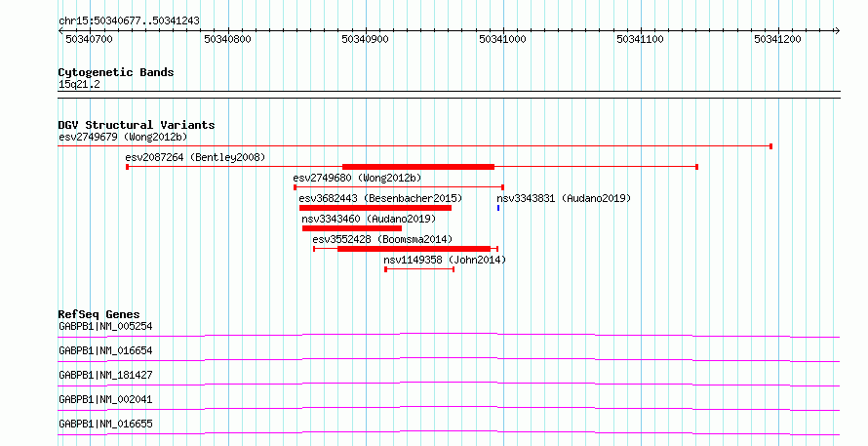The height and width of the screenshot is (446, 868).
Task: Click the esv3682443 red variant bar
Action: [x=375, y=208]
